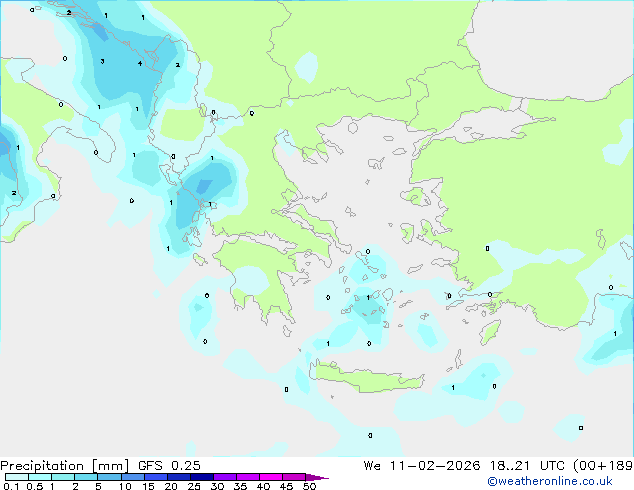This screenshot has width=634, height=490.
Task: Click the '0.1' legend scale label
Action: 11,486
